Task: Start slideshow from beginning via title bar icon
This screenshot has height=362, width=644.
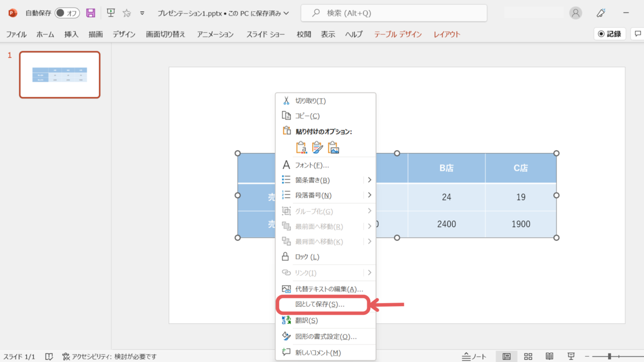Action: coord(111,13)
